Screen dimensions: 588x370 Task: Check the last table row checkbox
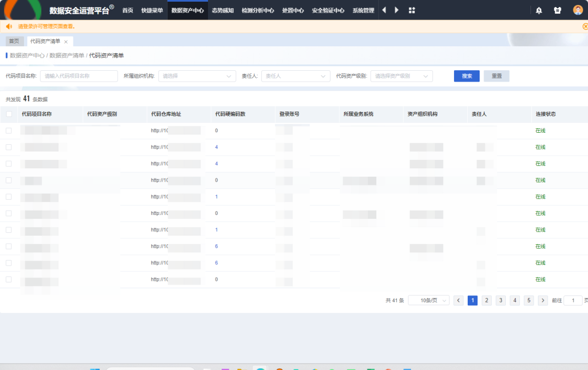pos(9,279)
